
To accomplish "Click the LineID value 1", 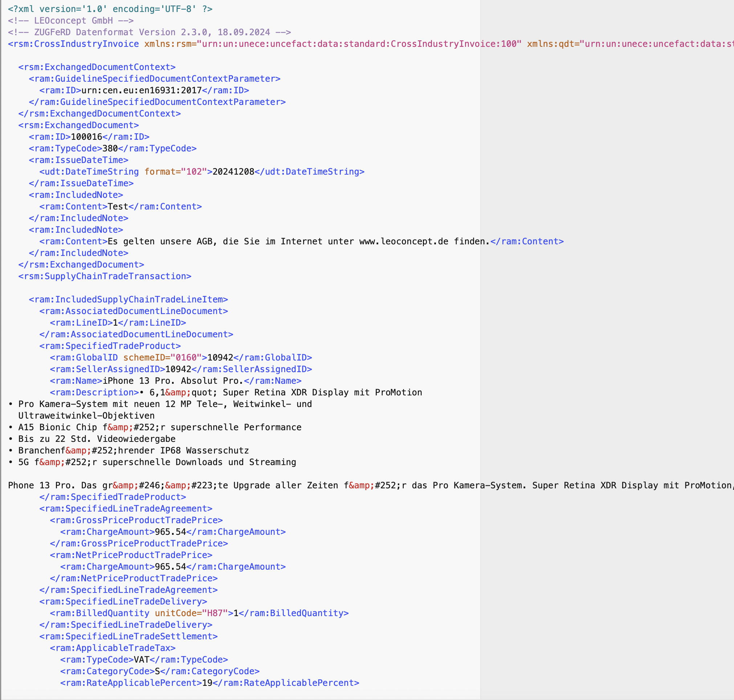I will tap(115, 323).
